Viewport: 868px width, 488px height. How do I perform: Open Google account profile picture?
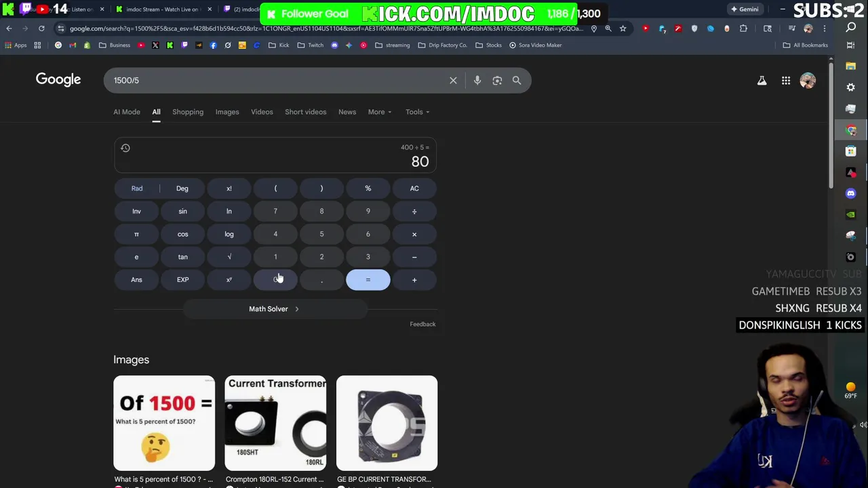tap(808, 81)
